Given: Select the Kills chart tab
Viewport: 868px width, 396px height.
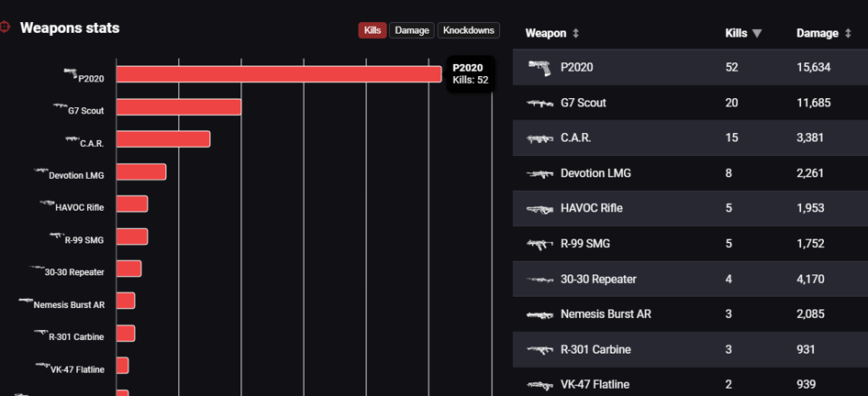Looking at the screenshot, I should (373, 30).
